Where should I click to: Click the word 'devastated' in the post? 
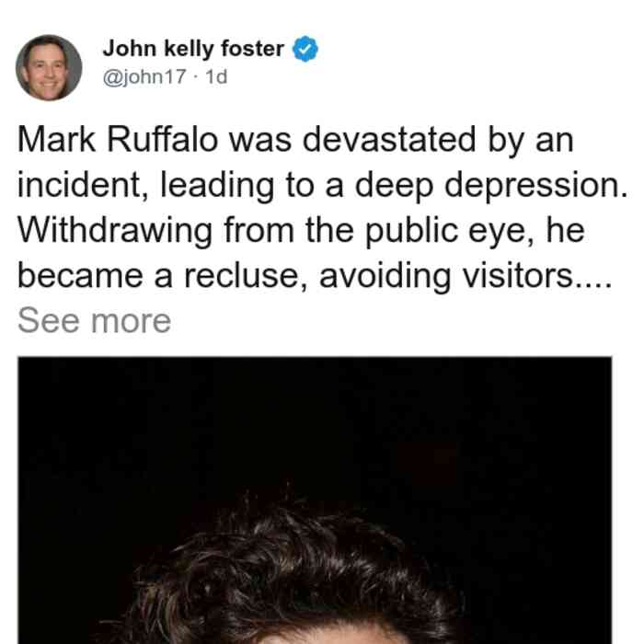coord(389,140)
